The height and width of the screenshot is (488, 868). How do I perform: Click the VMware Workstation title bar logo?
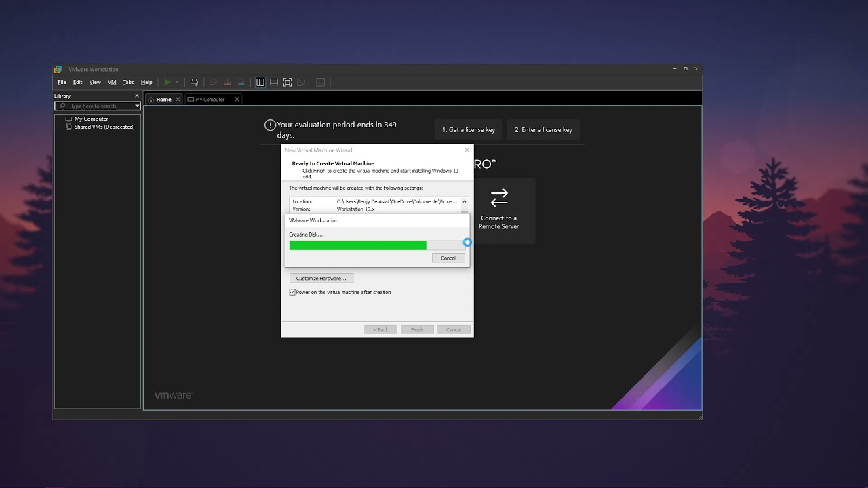click(58, 69)
